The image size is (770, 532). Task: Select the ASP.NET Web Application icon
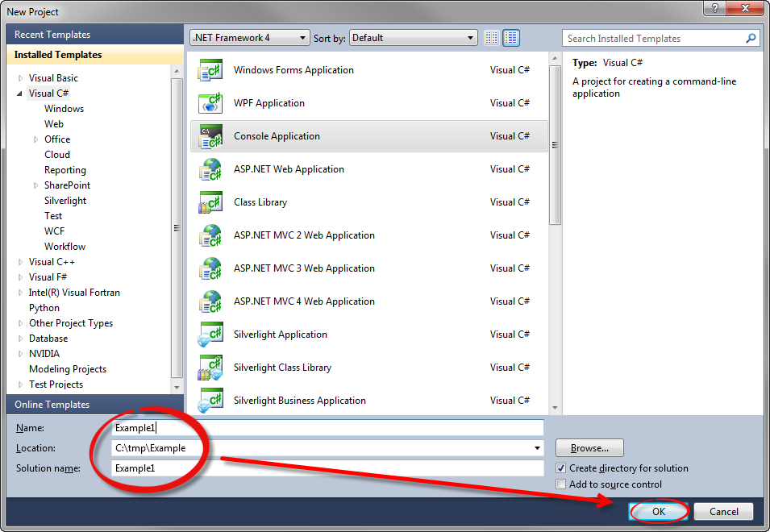210,169
